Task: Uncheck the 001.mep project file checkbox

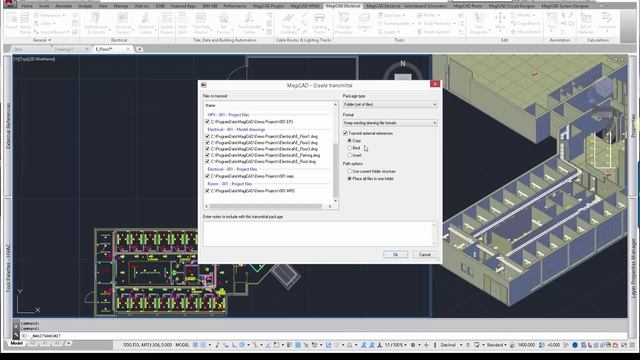Action: [207, 176]
